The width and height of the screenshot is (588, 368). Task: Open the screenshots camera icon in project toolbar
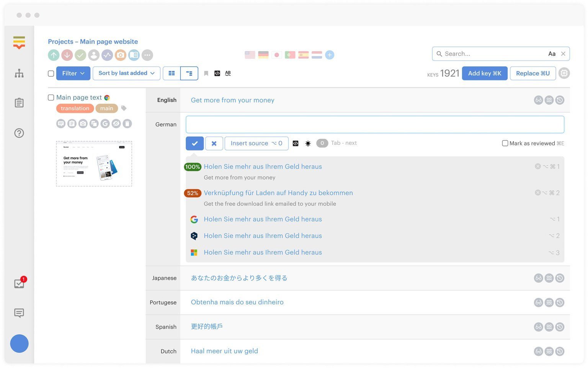coord(121,55)
